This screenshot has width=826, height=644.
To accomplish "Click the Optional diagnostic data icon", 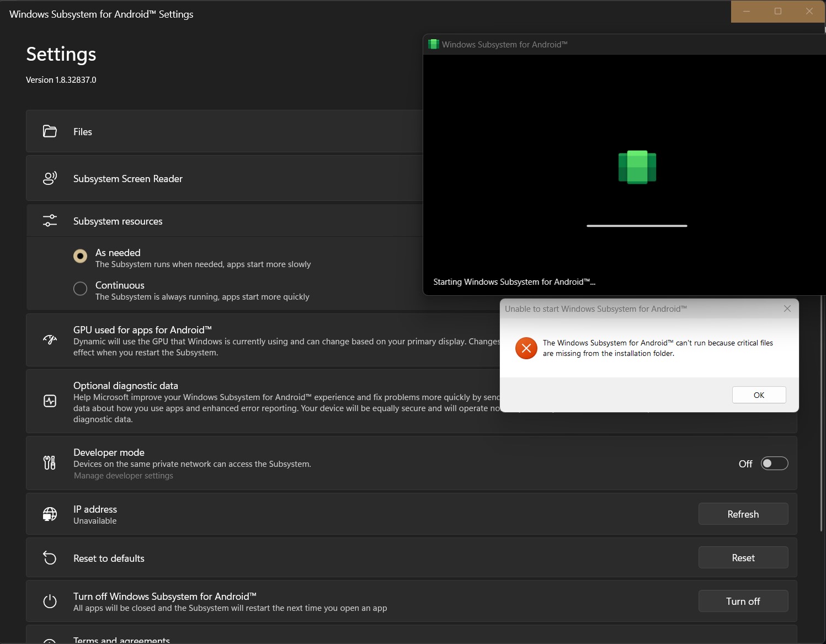I will [x=50, y=401].
